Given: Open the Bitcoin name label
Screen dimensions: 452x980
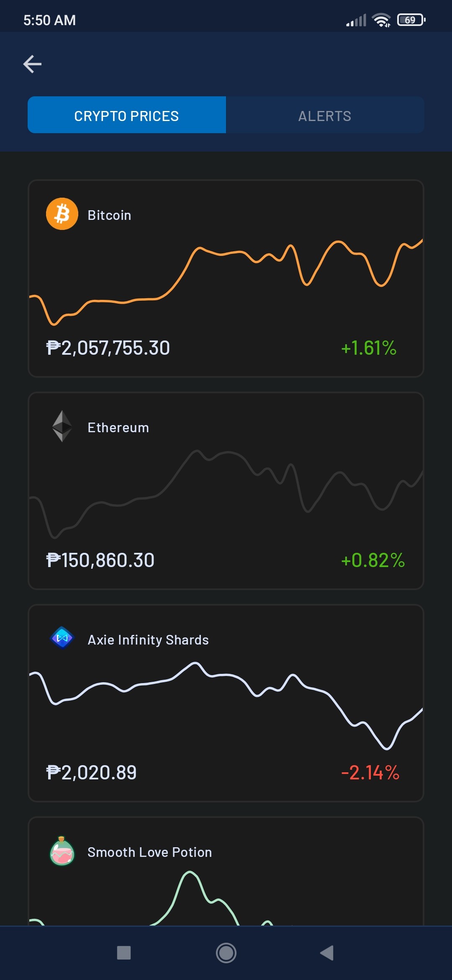Looking at the screenshot, I should pyautogui.click(x=109, y=215).
